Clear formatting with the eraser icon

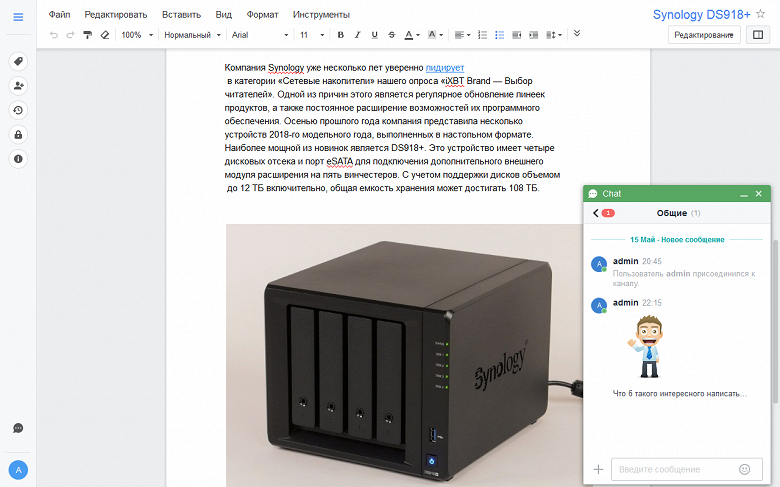[x=104, y=35]
